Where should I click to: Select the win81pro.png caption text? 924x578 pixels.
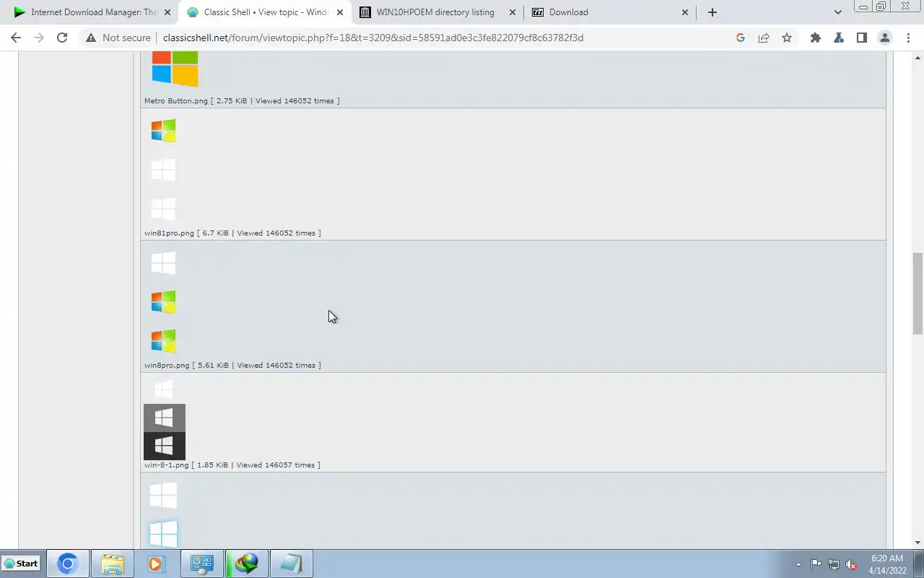(232, 233)
